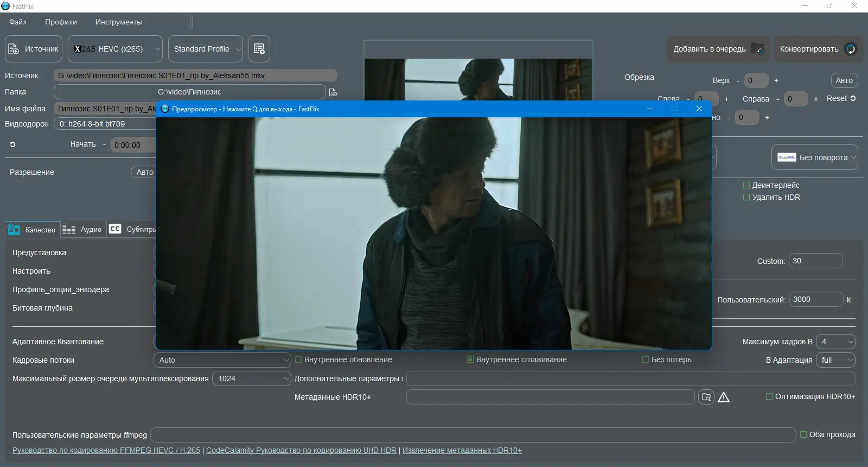Image resolution: width=868 pixels, height=467 pixels.
Task: Click the folder browse icon beside Папка field
Action: tap(333, 92)
